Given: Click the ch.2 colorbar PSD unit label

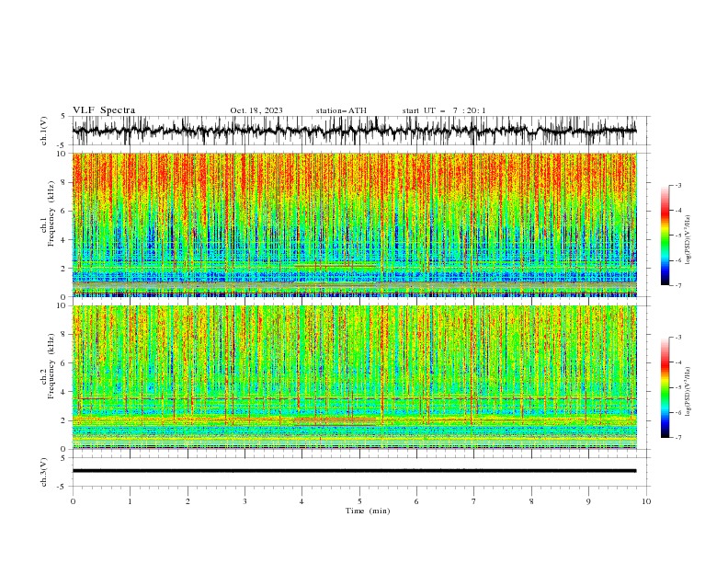Looking at the screenshot, I should pos(688,392).
